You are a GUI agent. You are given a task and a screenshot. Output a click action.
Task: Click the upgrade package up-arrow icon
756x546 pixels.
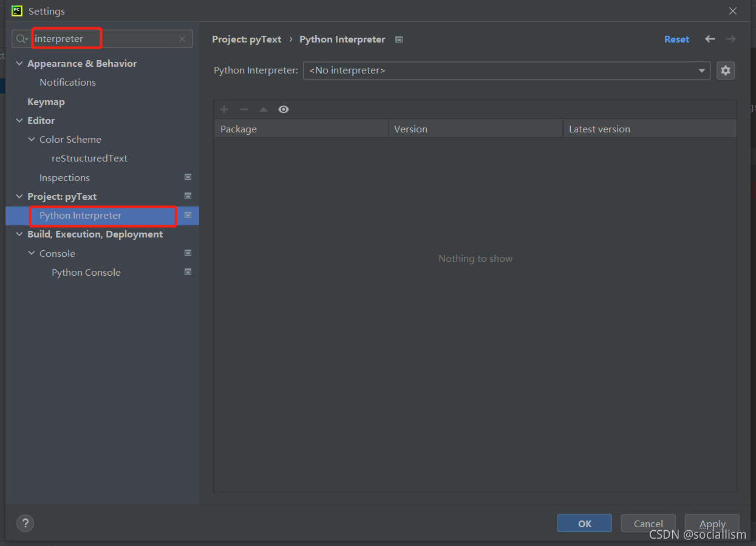pos(264,109)
